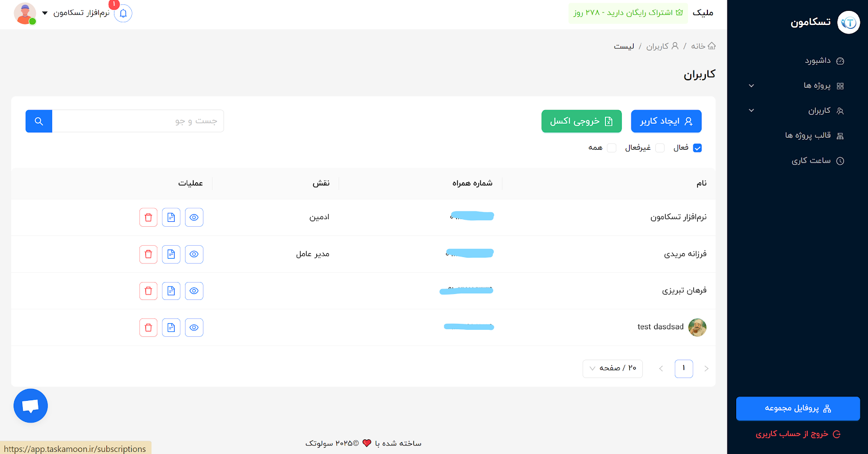Open document icon for نرم‌افزار تسکامون row

[x=171, y=218]
